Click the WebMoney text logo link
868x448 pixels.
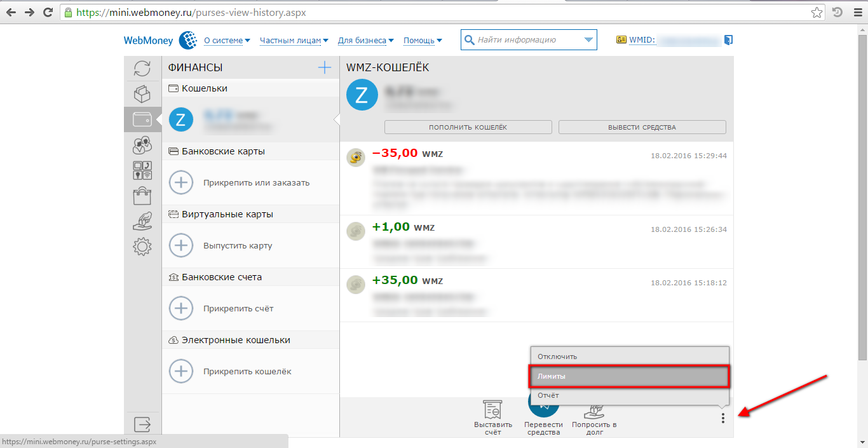point(148,41)
